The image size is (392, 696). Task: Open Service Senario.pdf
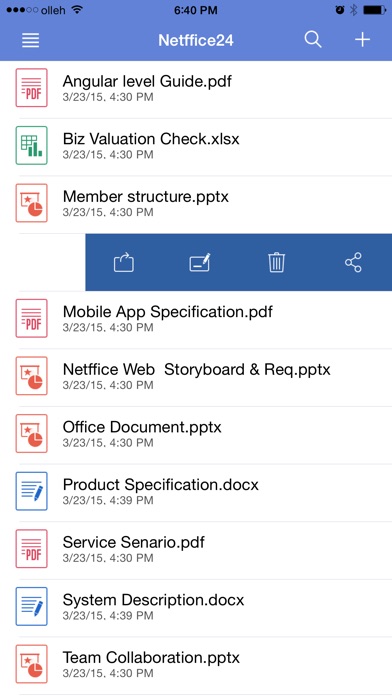tap(196, 549)
